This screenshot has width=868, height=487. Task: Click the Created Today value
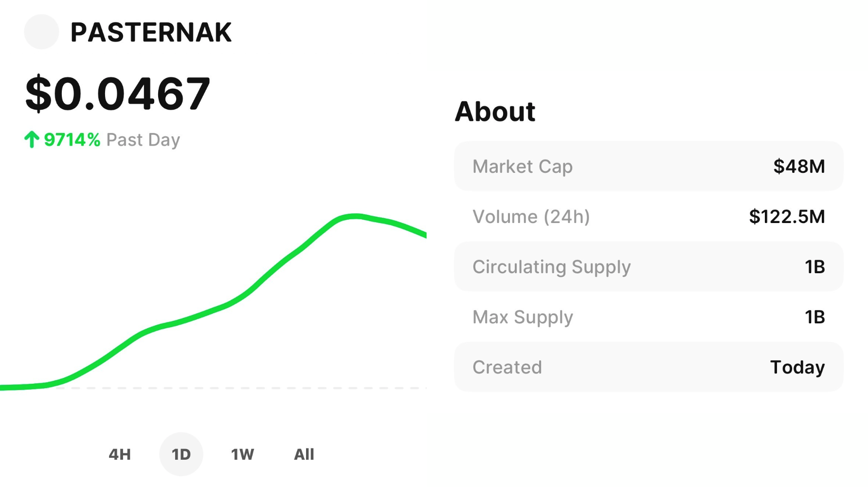pyautogui.click(x=797, y=367)
